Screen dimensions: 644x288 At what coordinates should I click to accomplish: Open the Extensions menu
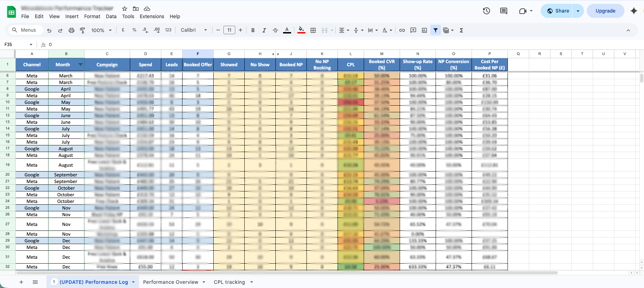coord(152,16)
